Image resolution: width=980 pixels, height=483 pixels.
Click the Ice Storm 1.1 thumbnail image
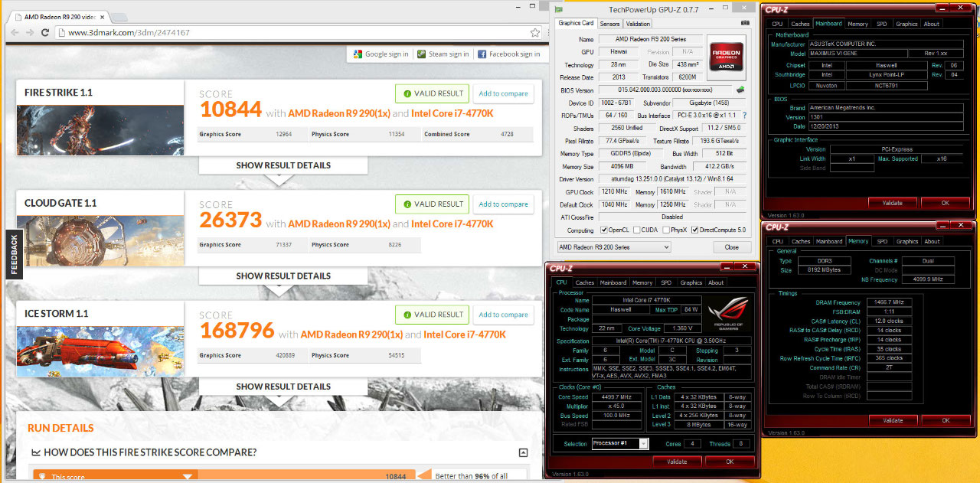pos(100,351)
